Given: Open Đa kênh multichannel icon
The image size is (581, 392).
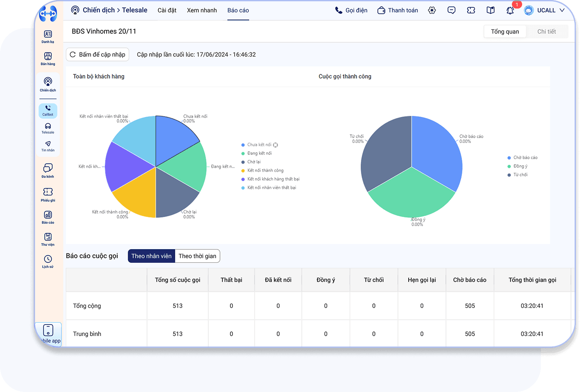Looking at the screenshot, I should coord(48,170).
